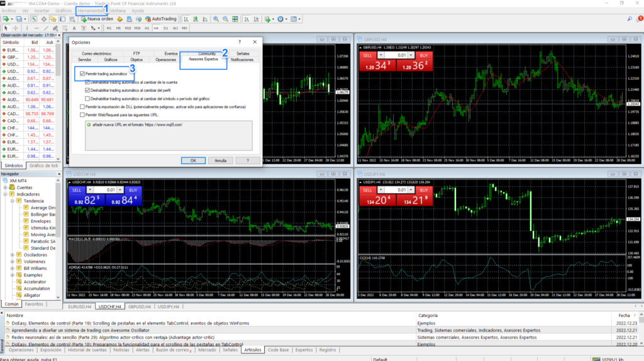Open the Profiles toolbar icon

(19, 19)
